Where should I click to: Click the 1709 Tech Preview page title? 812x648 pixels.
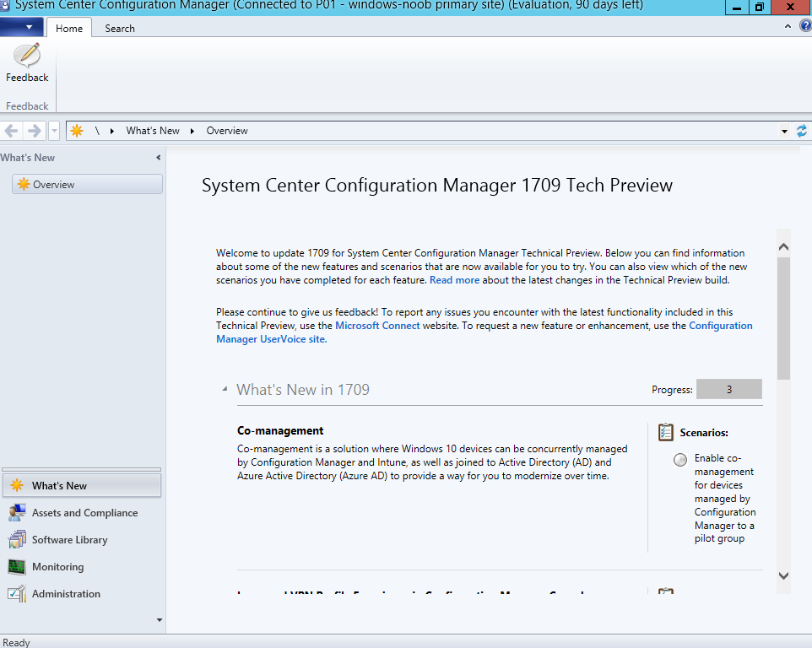pos(437,186)
